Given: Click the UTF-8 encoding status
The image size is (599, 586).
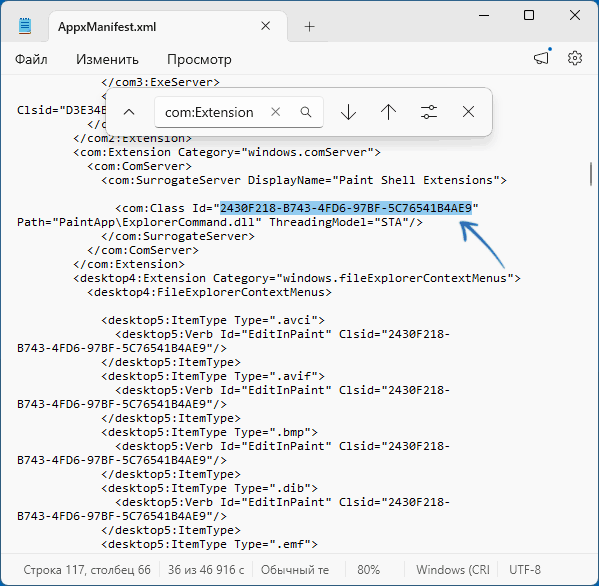Looking at the screenshot, I should pos(525,570).
